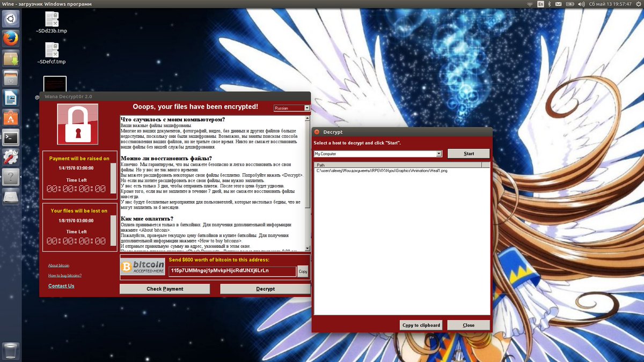Select the ~SDd23b.tmp desktop file
Screen dimensions: 644x362
point(52,23)
